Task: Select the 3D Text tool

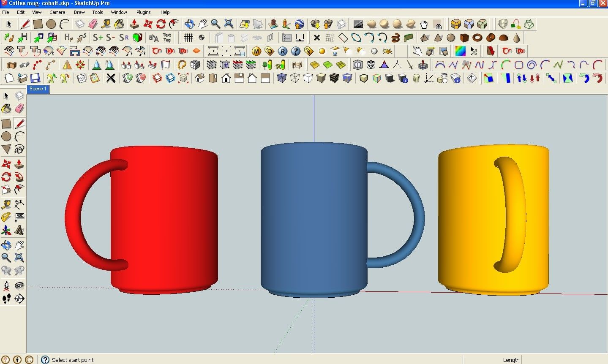Action: tap(19, 231)
